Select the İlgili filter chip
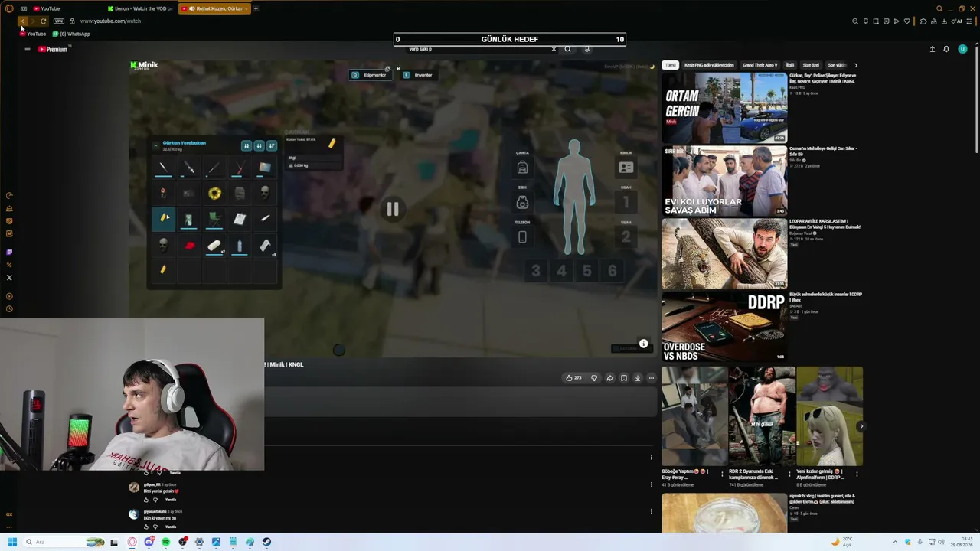 [x=790, y=65]
